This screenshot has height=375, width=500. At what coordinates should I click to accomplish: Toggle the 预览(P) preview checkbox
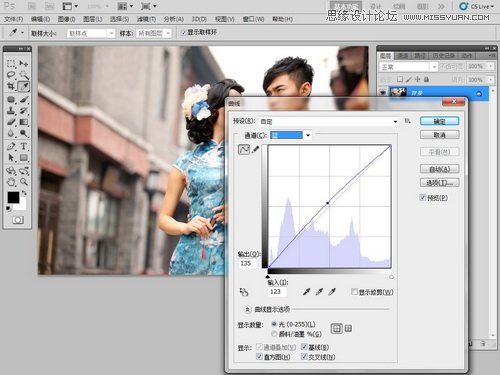[423, 197]
